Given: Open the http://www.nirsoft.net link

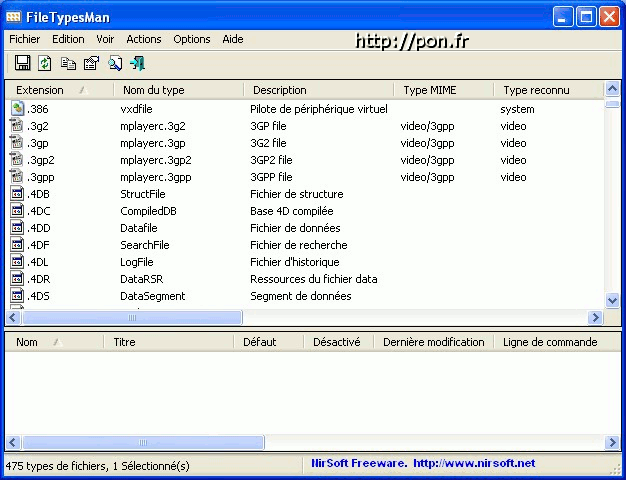Looking at the screenshot, I should tap(474, 463).
